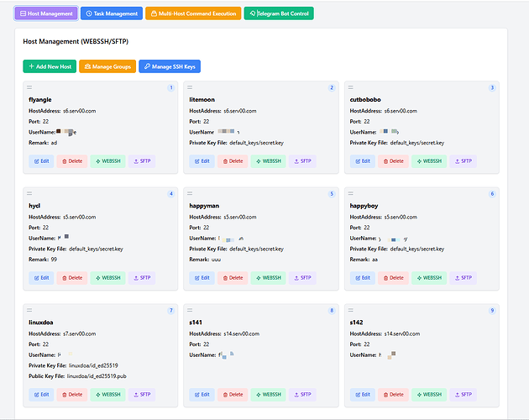Delete the litemoon host
This screenshot has height=420, width=529.
pyautogui.click(x=233, y=161)
